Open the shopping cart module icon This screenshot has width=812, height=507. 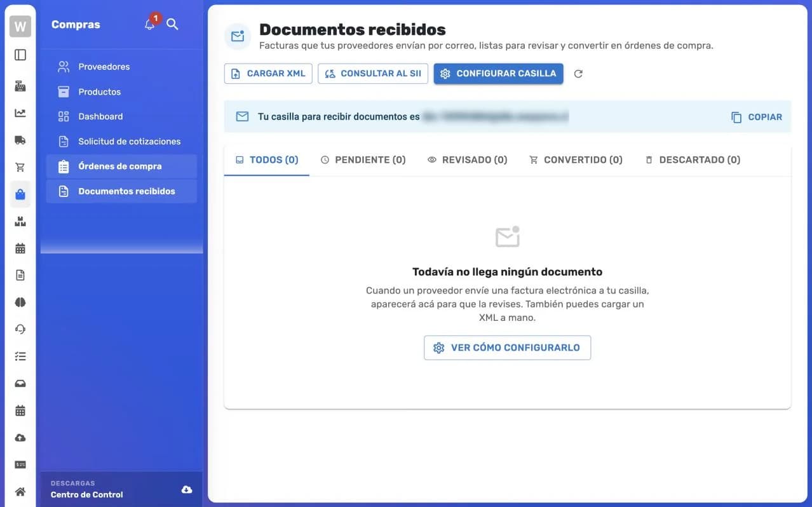pyautogui.click(x=20, y=167)
